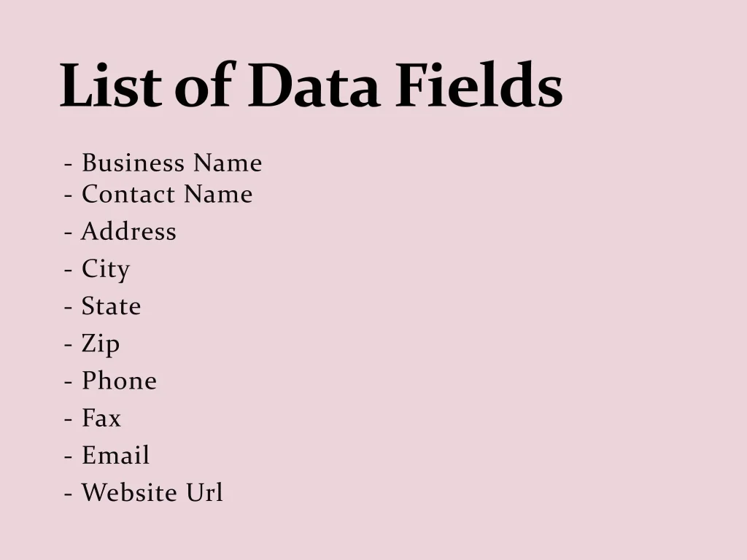Click the word 'Data' in the heading
Screen dimensions: 747x560
pos(314,86)
